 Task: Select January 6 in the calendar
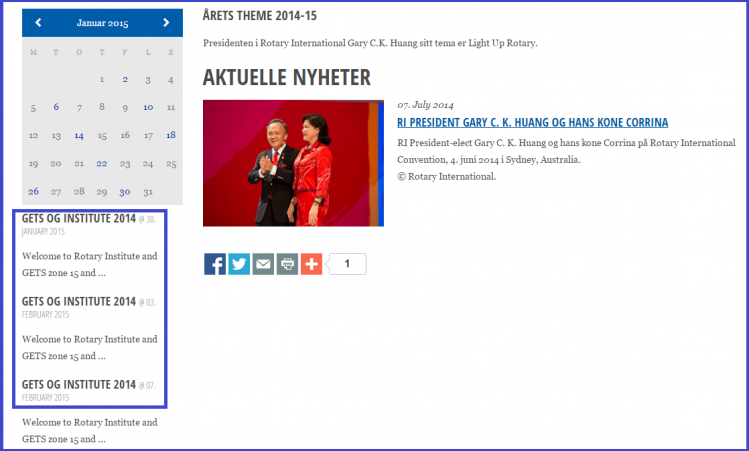pos(56,107)
